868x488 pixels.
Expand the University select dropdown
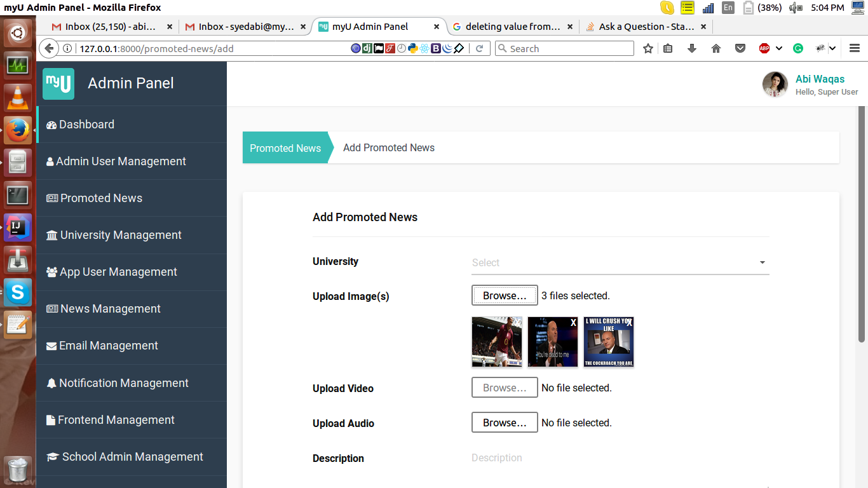pos(762,262)
